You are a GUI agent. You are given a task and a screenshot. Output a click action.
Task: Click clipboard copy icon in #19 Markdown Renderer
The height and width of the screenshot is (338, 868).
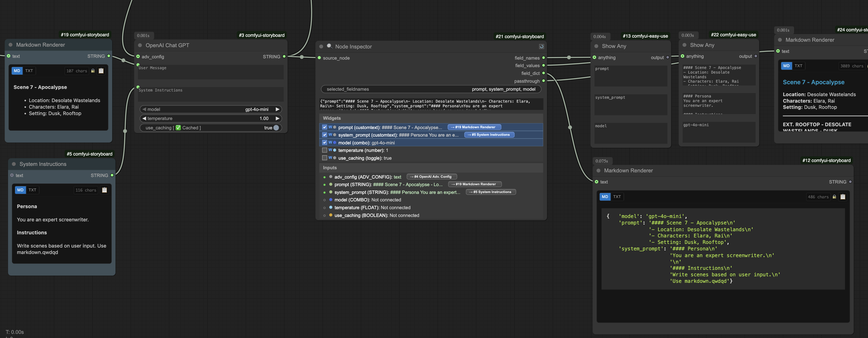101,71
